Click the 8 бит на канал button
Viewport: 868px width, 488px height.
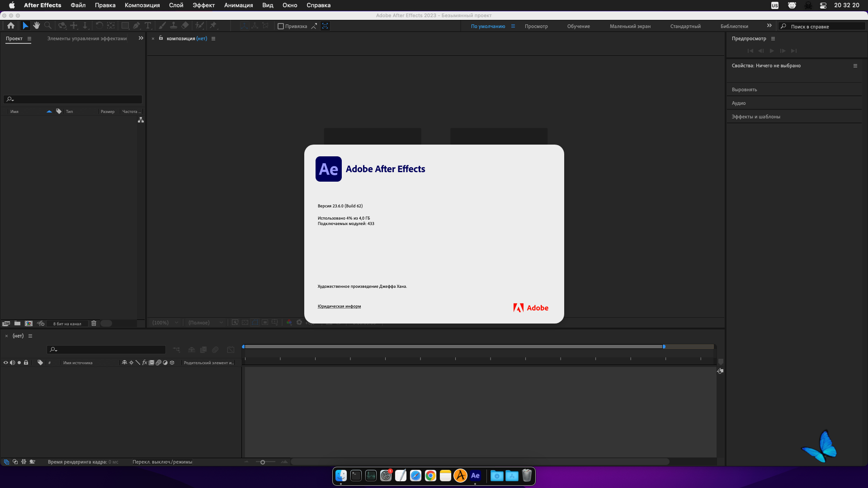coord(67,324)
